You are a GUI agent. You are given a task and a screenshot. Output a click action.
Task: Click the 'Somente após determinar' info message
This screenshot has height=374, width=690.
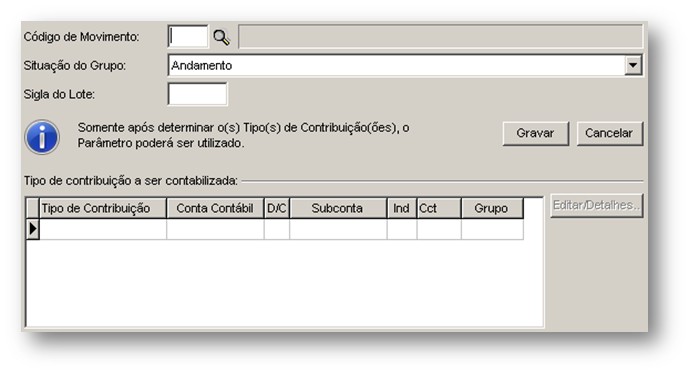(243, 136)
